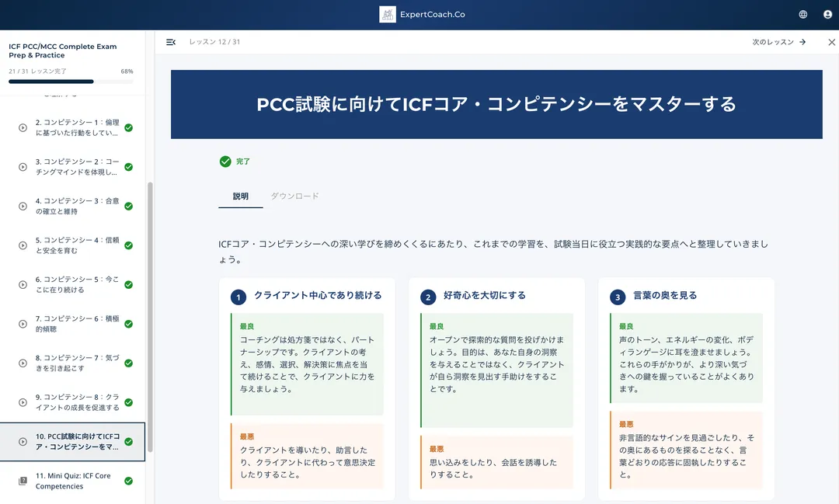Click play icon for lesson 10 PCC試験
This screenshot has width=839, height=504.
23,441
